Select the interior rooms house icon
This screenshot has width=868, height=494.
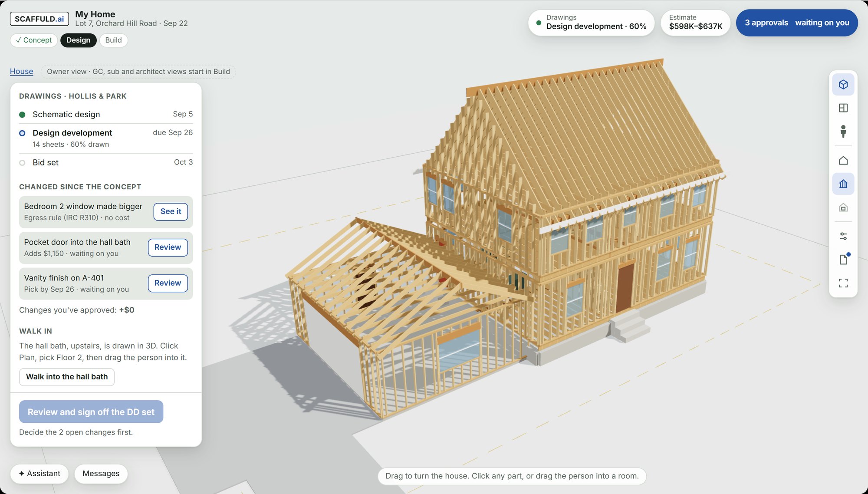(843, 207)
